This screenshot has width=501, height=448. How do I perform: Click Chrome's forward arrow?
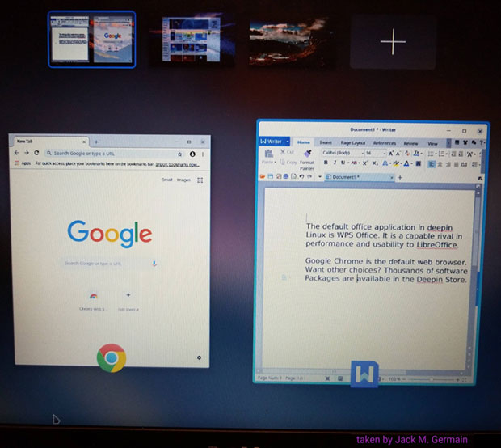click(27, 153)
